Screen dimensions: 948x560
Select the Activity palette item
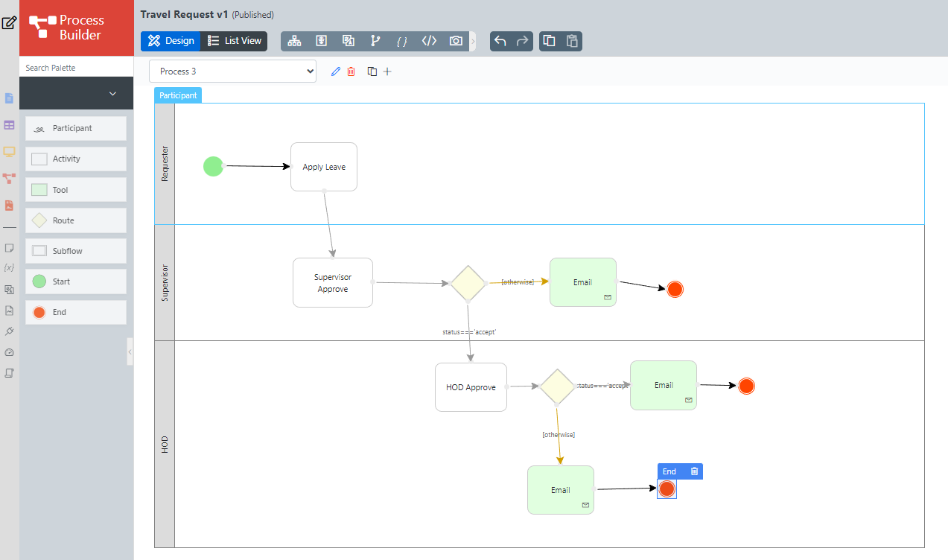[x=76, y=159]
